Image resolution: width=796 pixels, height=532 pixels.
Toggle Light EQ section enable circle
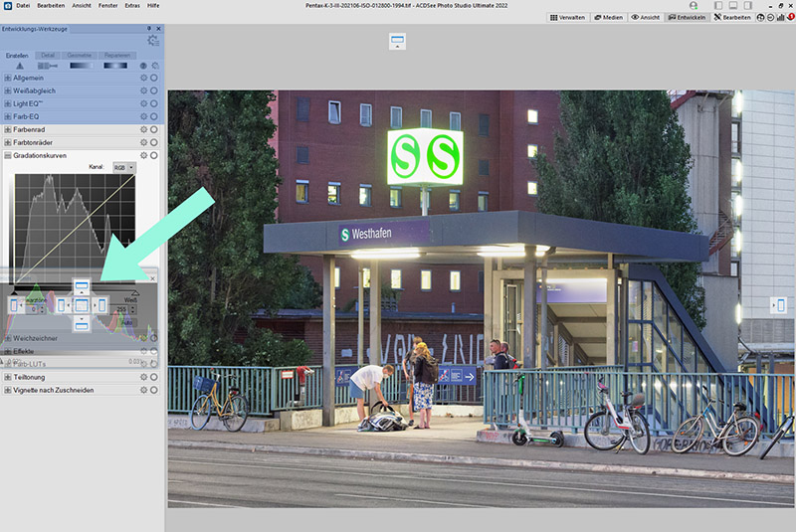[154, 103]
